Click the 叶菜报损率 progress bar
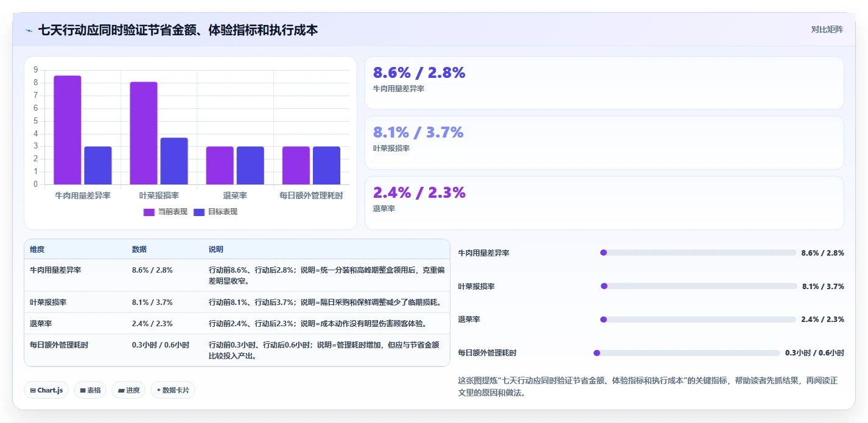 click(x=699, y=286)
